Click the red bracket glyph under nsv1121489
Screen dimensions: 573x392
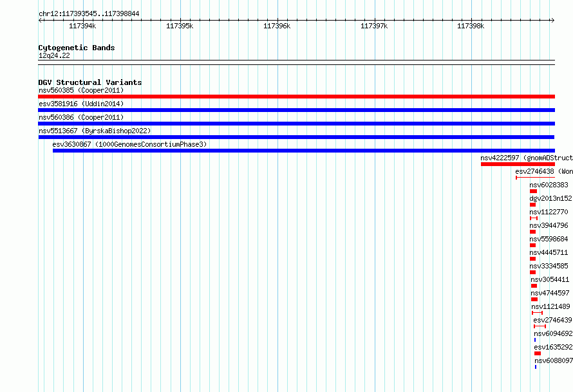(x=537, y=313)
